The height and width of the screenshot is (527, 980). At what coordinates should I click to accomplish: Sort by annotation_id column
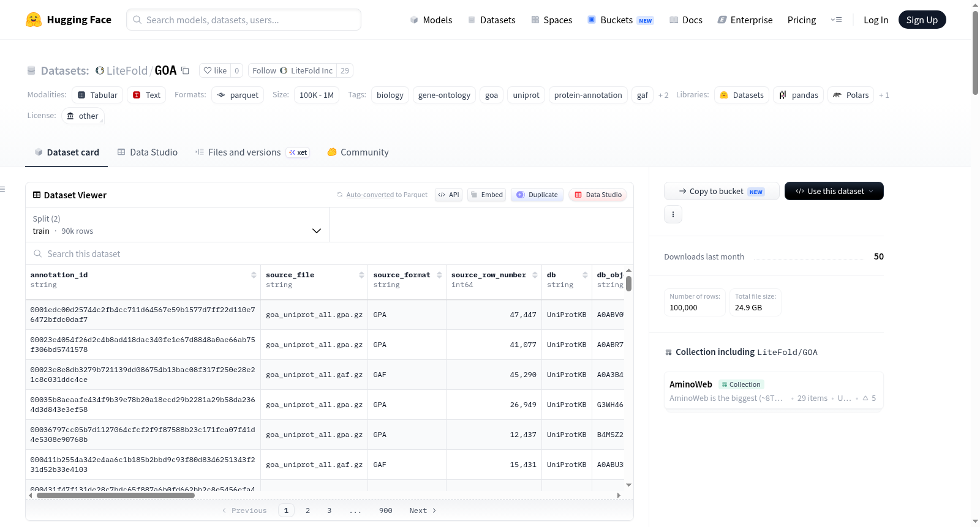[x=254, y=275]
